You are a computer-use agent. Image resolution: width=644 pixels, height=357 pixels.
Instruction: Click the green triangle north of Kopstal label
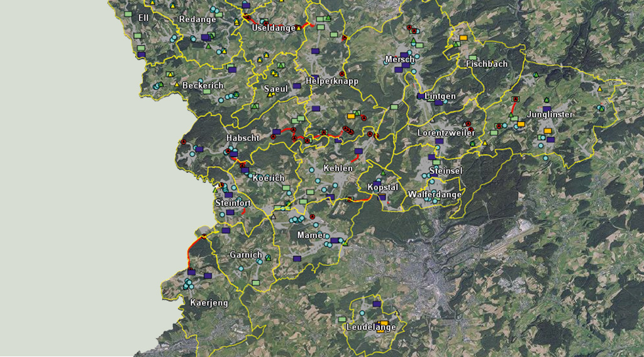tap(381, 173)
